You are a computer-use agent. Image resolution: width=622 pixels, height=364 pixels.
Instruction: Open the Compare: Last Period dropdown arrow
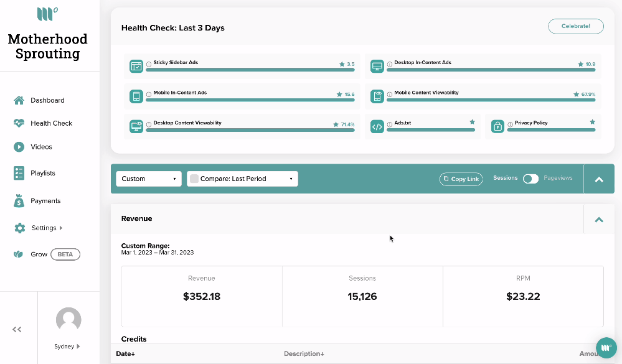291,179
